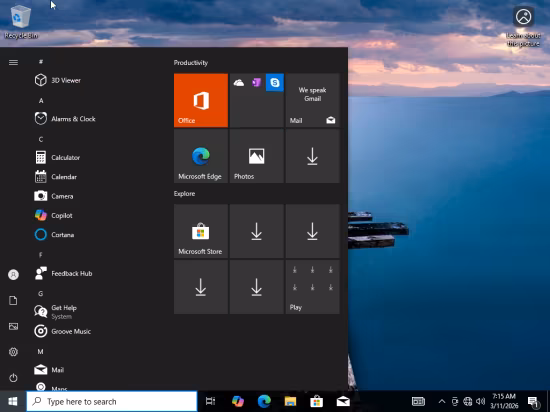
Task: Open OneNote icon in tile folder
Action: [257, 83]
